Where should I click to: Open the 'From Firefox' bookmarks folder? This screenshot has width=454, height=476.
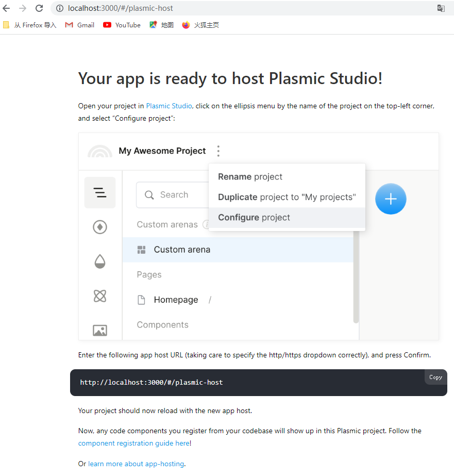coord(29,25)
